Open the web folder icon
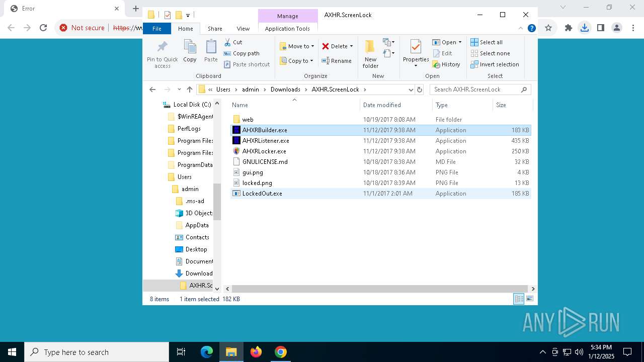Image resolution: width=644 pixels, height=362 pixels. point(236,120)
